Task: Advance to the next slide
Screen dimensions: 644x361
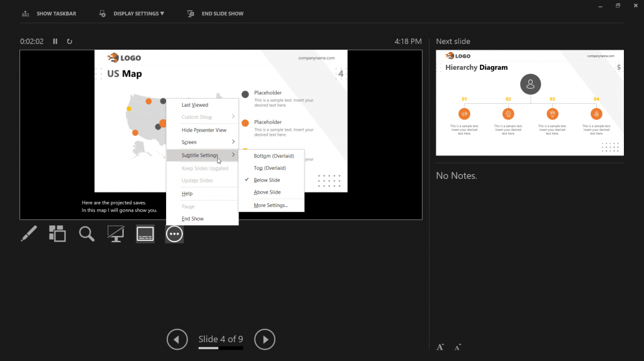Action: 265,339
